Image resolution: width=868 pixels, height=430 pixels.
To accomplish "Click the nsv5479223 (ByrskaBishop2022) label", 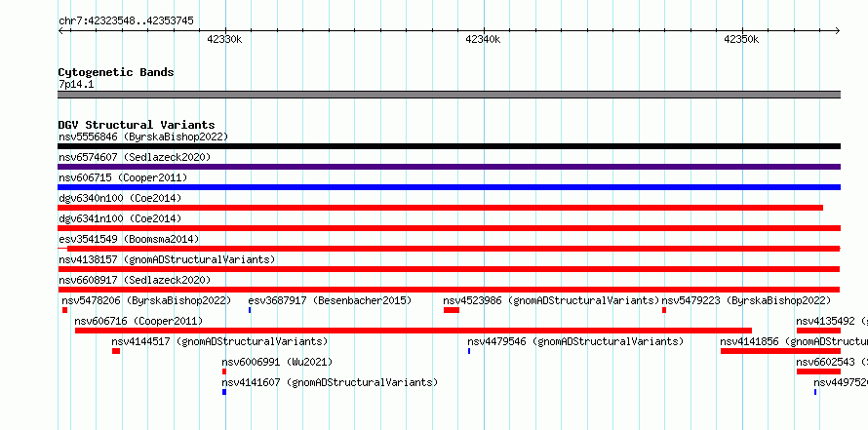I will tap(747, 300).
